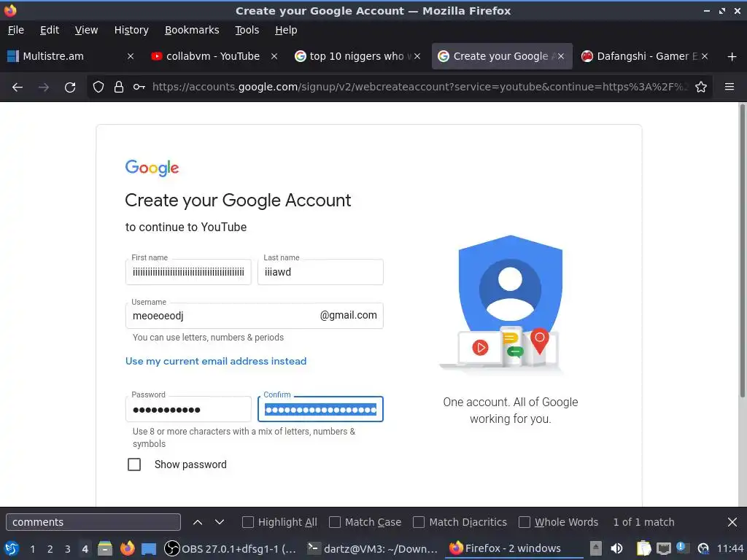Find next match arrow in find bar

tap(220, 522)
